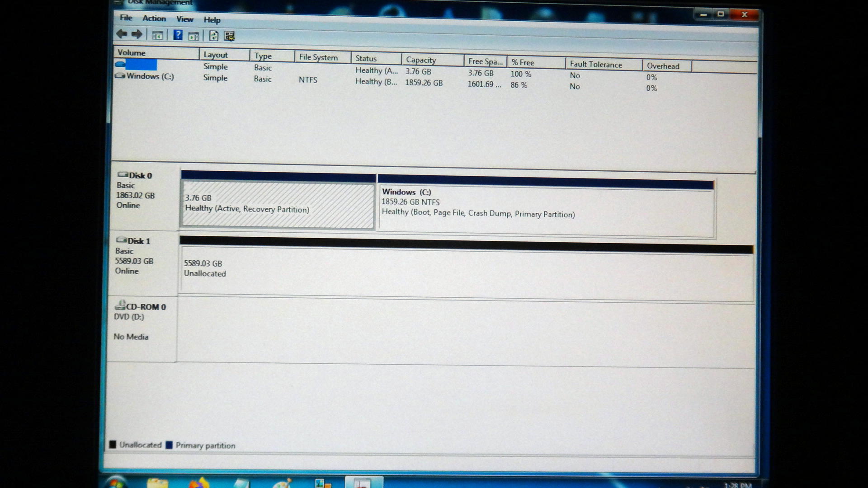
Task: Click the 1:28 PM taskbar clock
Action: pos(738,485)
